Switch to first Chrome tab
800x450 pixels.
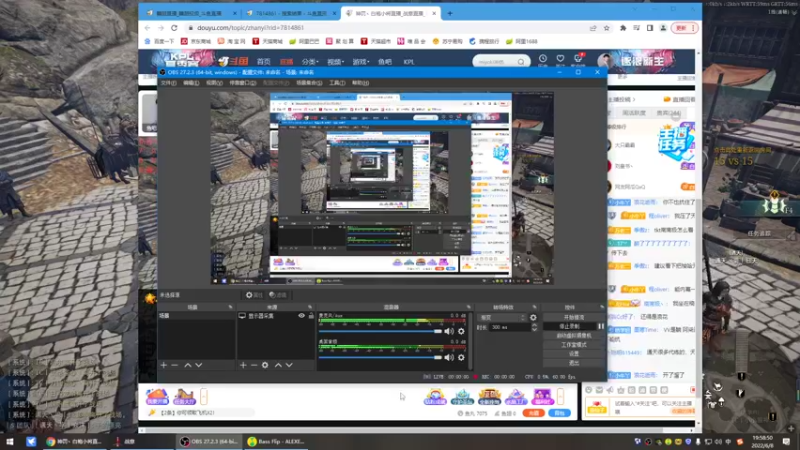[x=189, y=13]
